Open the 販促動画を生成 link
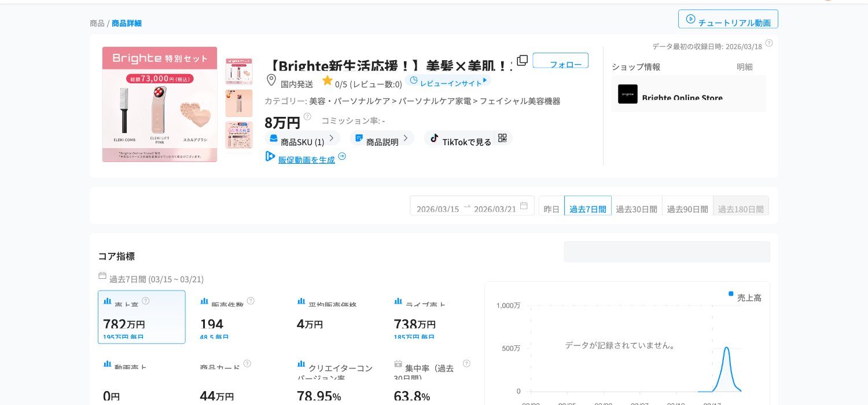This screenshot has width=868, height=405. tap(307, 160)
